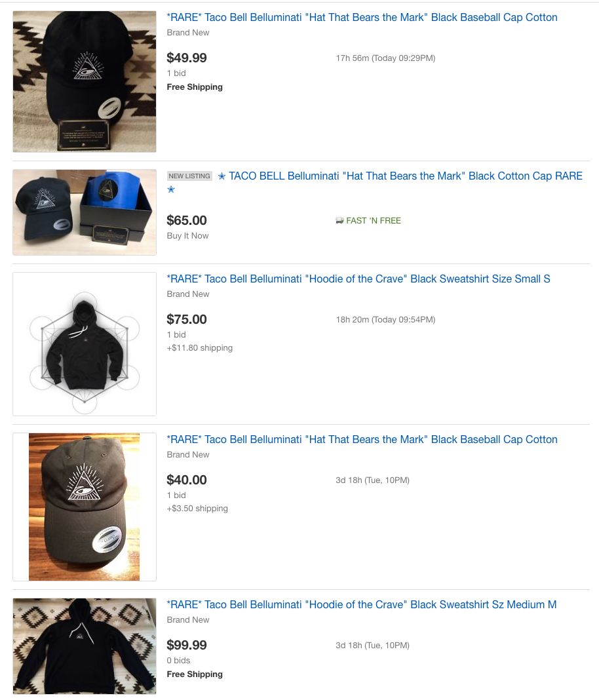Click the green "FAST 'N FREE" label text

coord(374,221)
